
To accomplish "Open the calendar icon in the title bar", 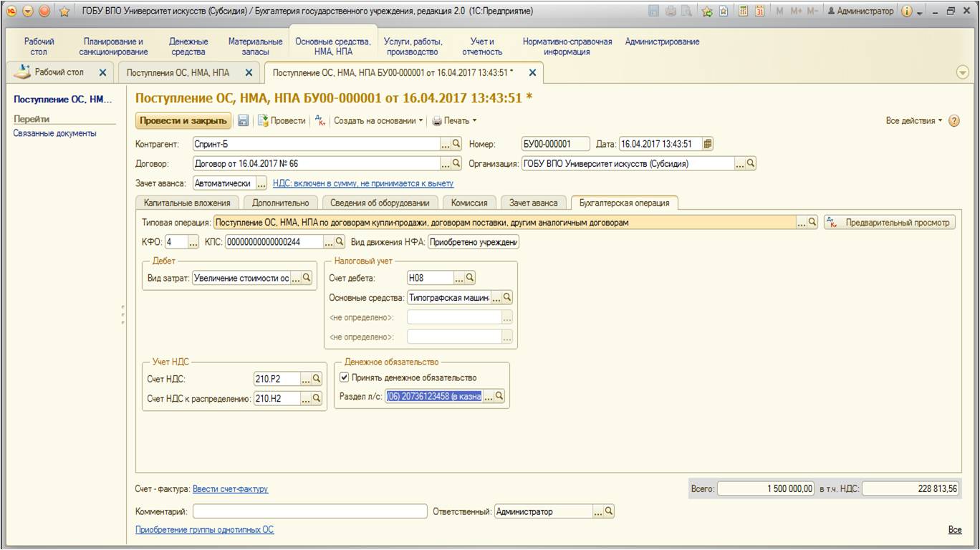I will [759, 11].
